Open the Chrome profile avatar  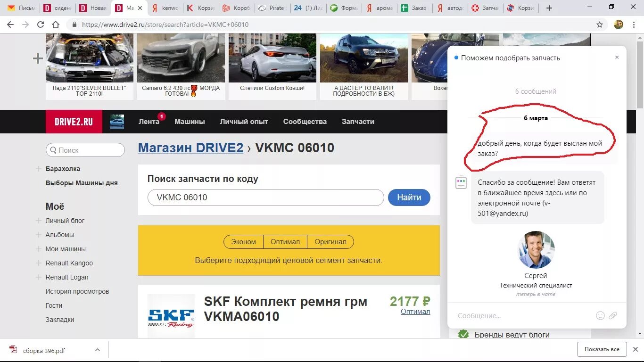tap(619, 25)
